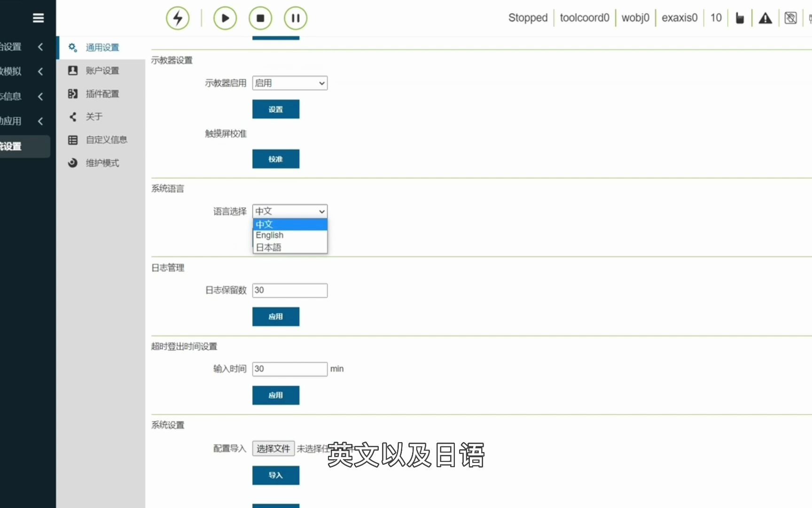The width and height of the screenshot is (812, 508).
Task: Open the hamburger menu
Action: tap(39, 18)
